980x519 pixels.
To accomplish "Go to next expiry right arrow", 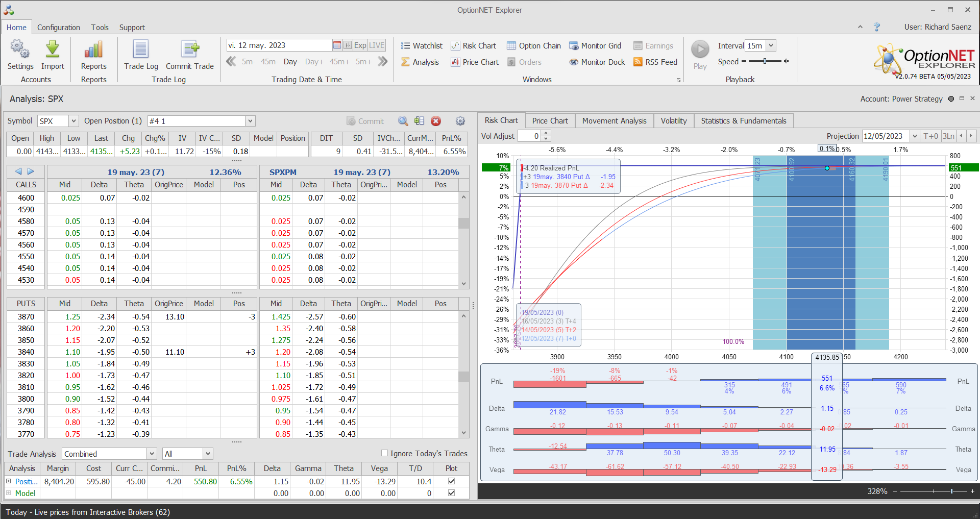I will pos(31,171).
